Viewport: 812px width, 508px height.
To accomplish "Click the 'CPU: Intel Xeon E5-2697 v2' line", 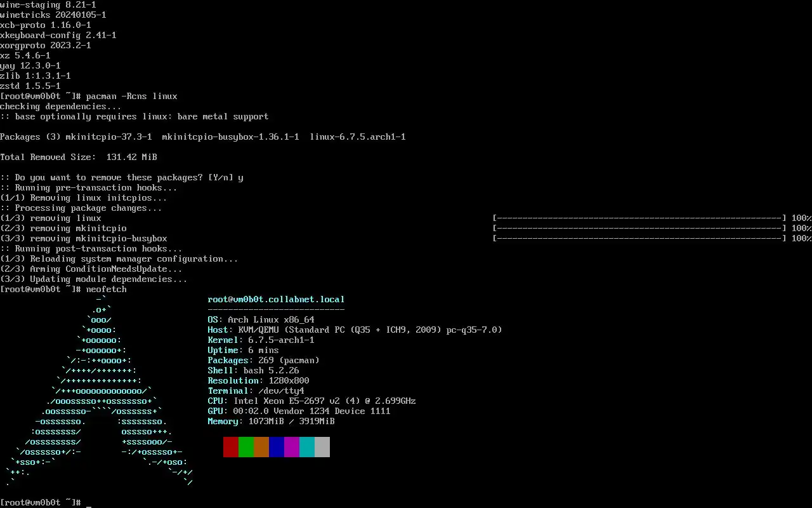I will 312,401.
